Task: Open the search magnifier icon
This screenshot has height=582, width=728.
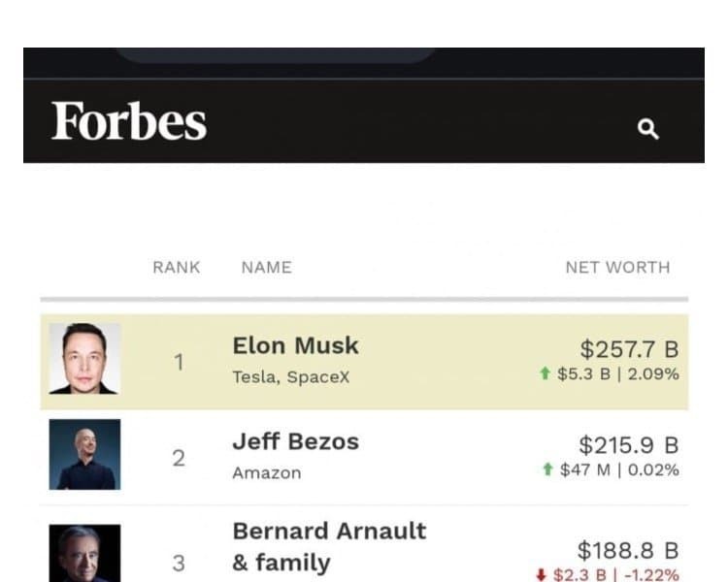Action: [647, 129]
